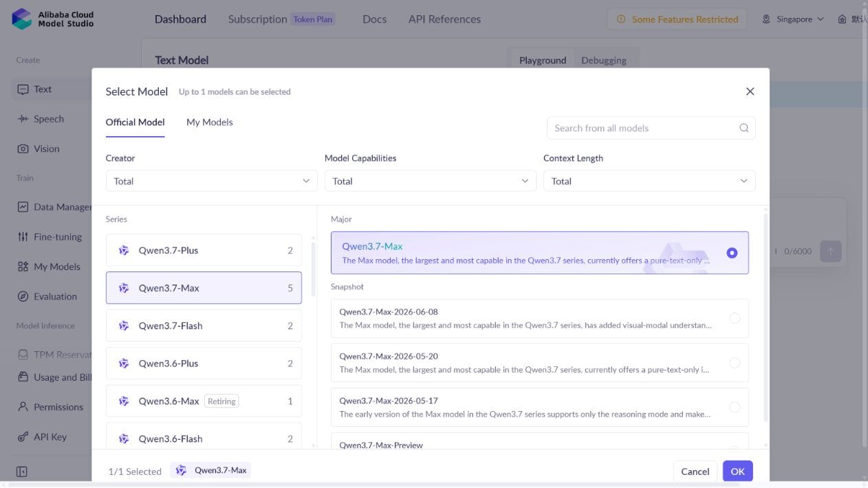Click the OK button
The image size is (868, 488).
pyautogui.click(x=737, y=471)
